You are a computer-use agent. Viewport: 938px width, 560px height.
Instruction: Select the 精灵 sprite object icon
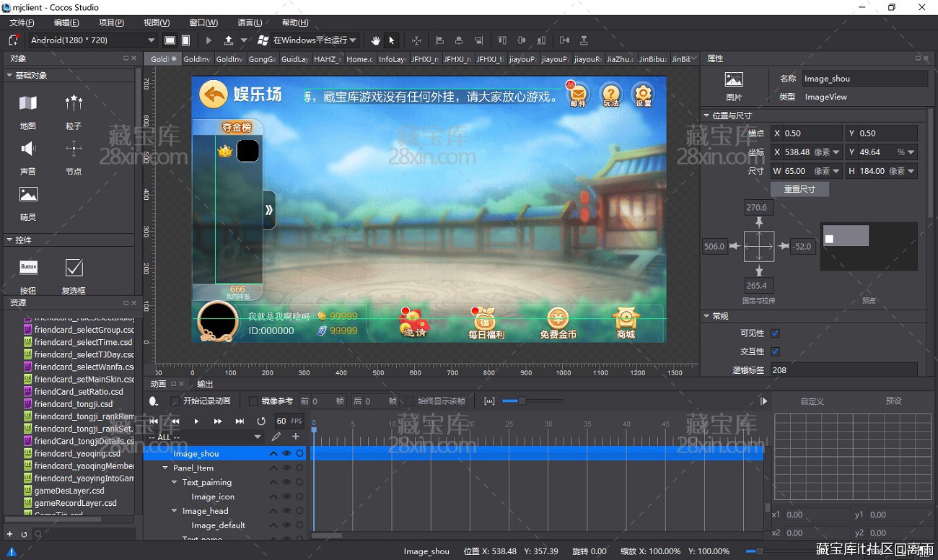[x=28, y=194]
